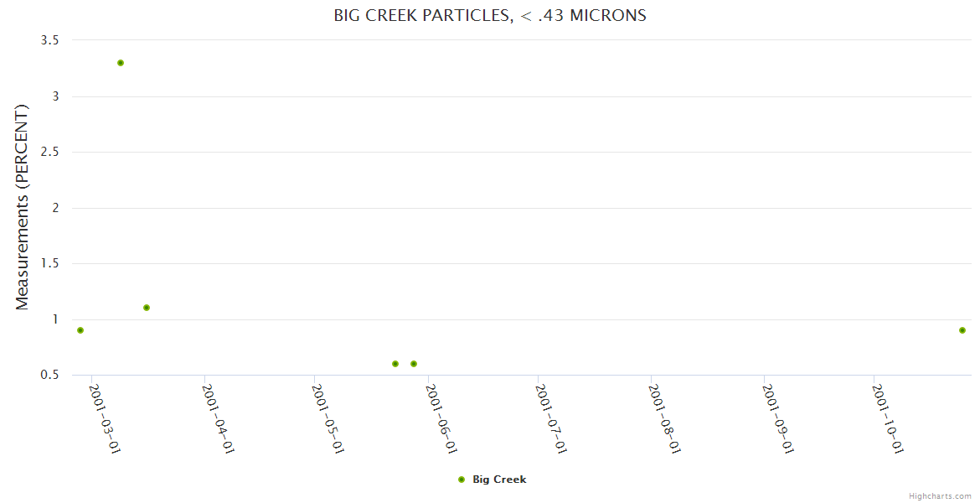This screenshot has height=503, width=980.
Task: Click the green legend marker icon
Action: pos(462,480)
